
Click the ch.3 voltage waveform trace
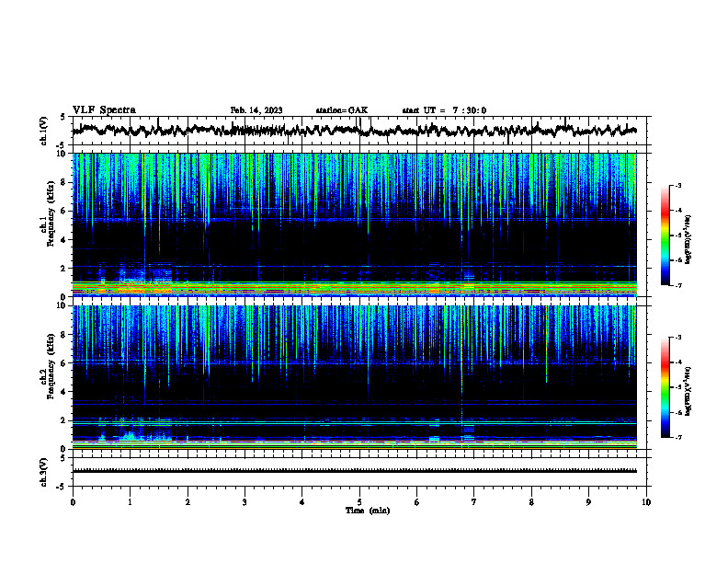354,471
